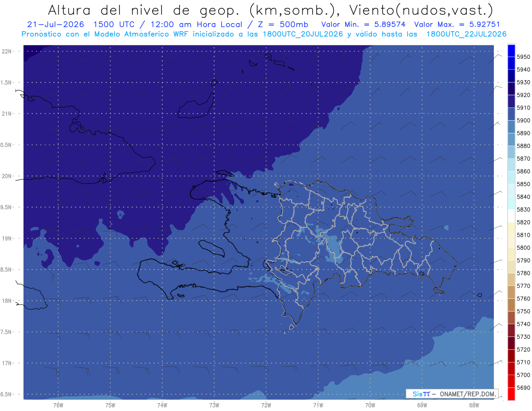This screenshot has width=532, height=411.
Task: Select the "75W" longitude label
Action: click(110, 405)
